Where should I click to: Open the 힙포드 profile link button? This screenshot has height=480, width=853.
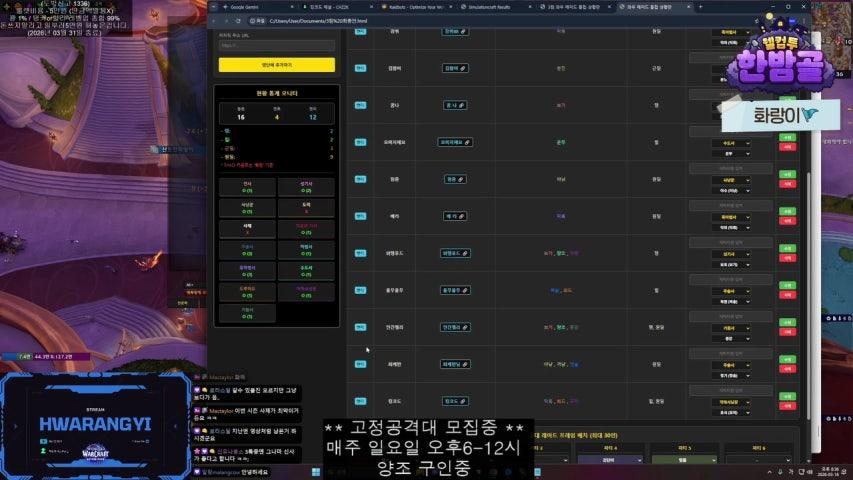455,401
